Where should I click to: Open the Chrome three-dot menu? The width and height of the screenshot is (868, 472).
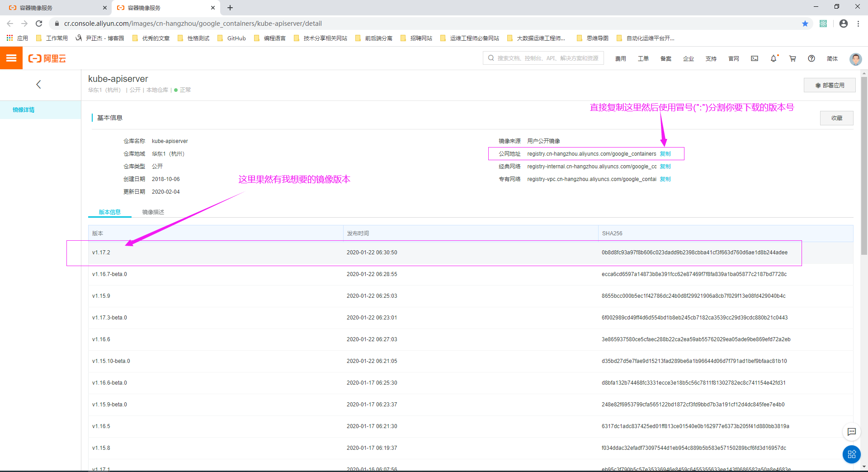(858, 24)
